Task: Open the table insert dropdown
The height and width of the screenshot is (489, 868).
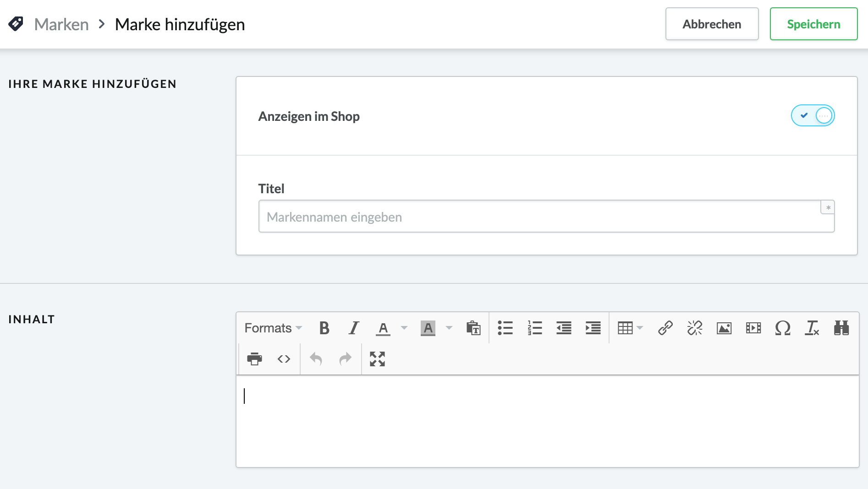Action: (x=630, y=328)
